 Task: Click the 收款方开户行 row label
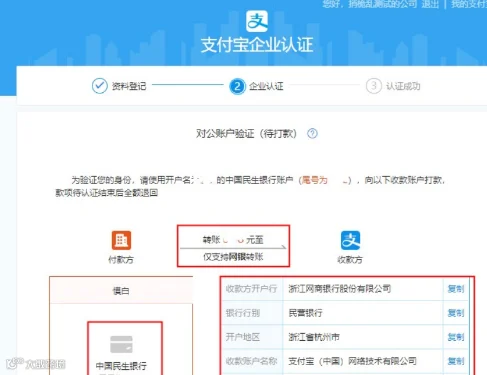251,289
